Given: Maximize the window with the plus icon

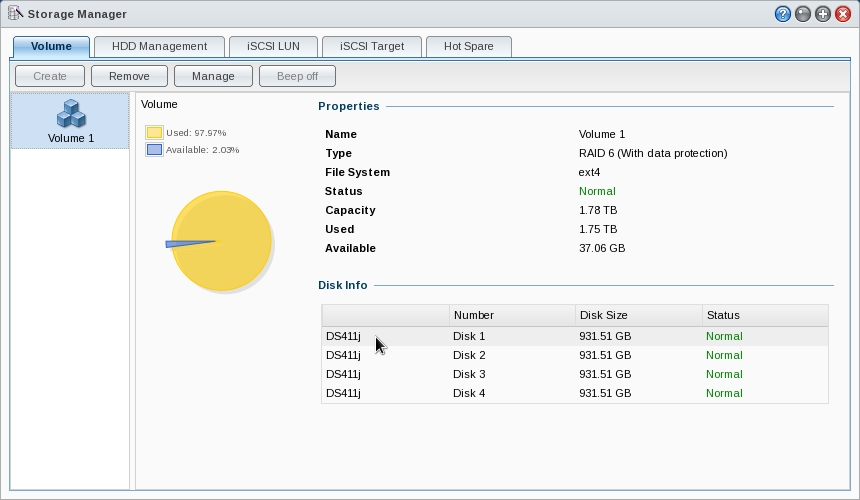Looking at the screenshot, I should pyautogui.click(x=823, y=14).
